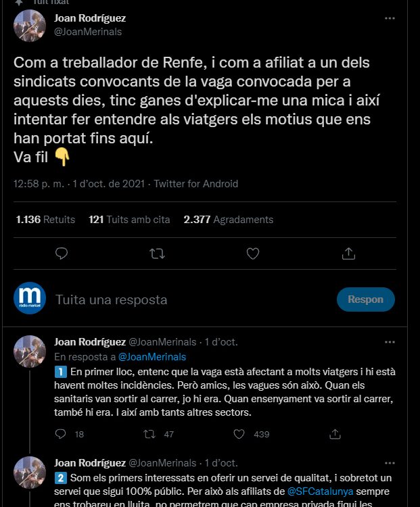Click the Ràdio Marina profile avatar

tap(30, 299)
